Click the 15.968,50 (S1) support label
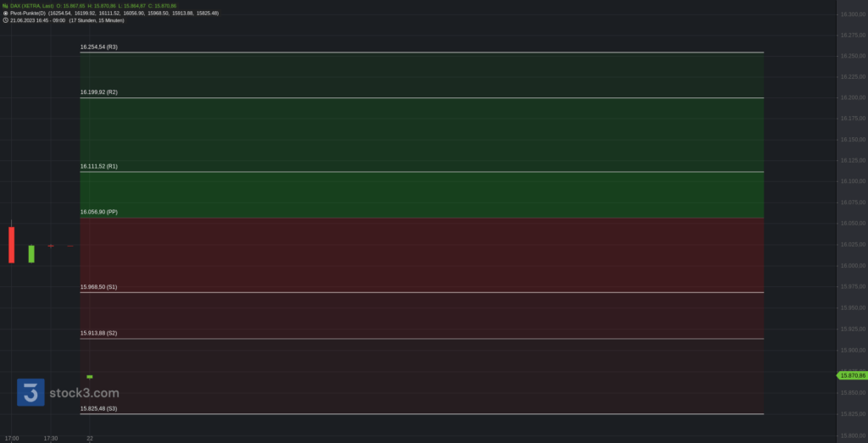The width and height of the screenshot is (868, 443). [x=98, y=287]
